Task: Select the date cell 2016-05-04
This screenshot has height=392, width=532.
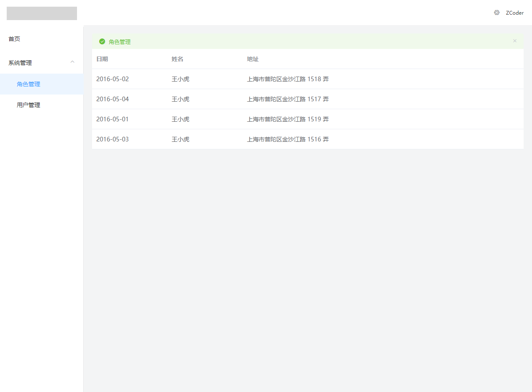Action: point(113,99)
